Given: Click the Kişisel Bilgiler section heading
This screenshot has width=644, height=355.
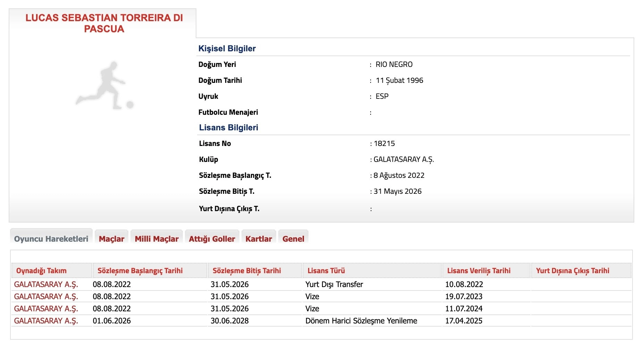Looking at the screenshot, I should pyautogui.click(x=227, y=49).
